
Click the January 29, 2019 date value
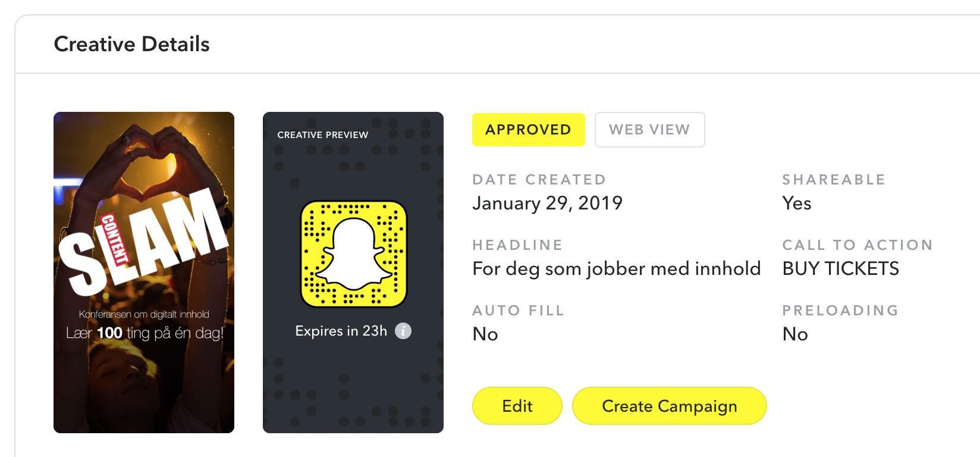click(x=547, y=203)
